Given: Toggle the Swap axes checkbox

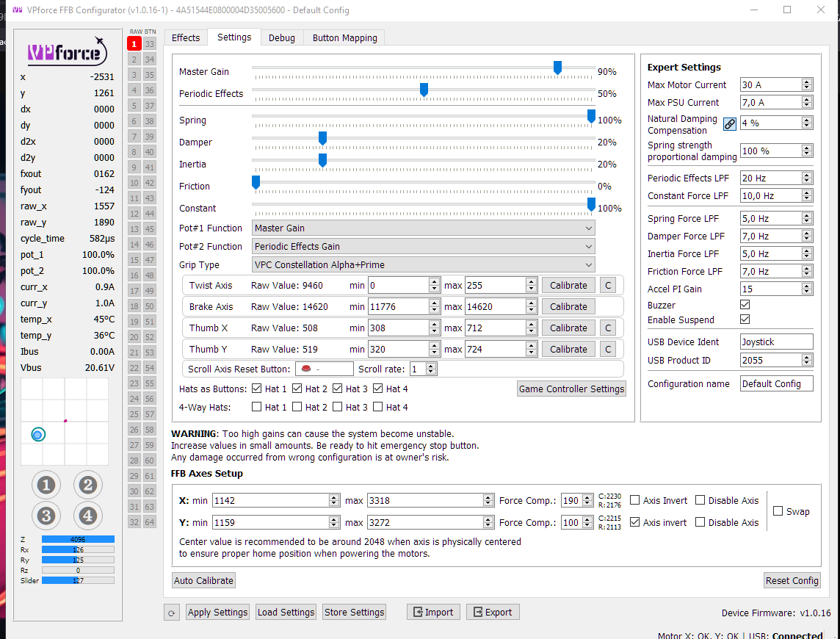Looking at the screenshot, I should [x=778, y=511].
